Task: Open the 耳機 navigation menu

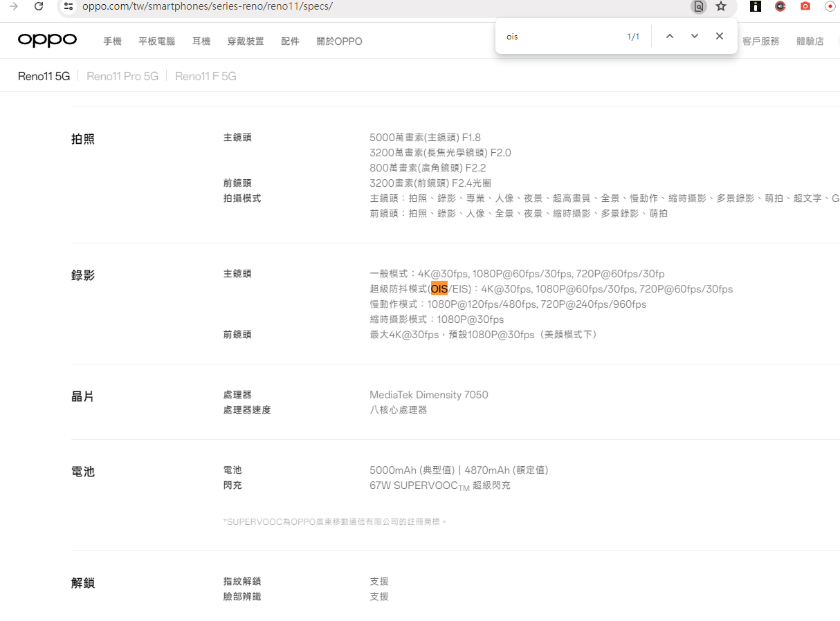Action: [x=201, y=41]
